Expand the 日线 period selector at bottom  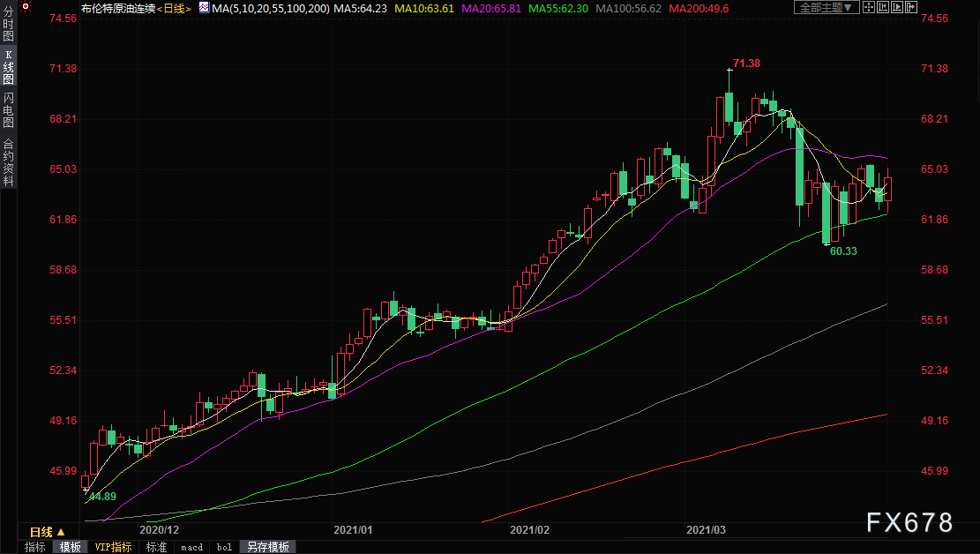[x=48, y=532]
